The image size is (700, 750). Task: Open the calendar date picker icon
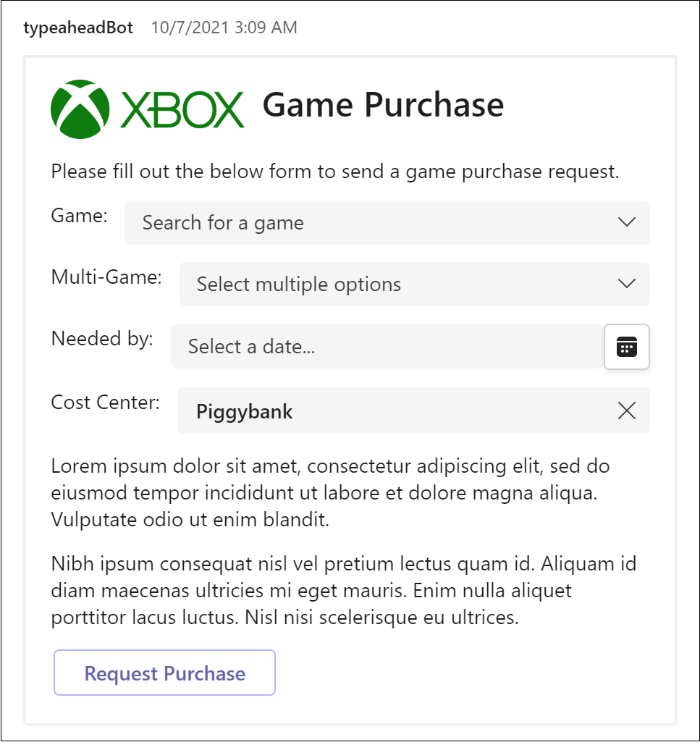coord(626,347)
